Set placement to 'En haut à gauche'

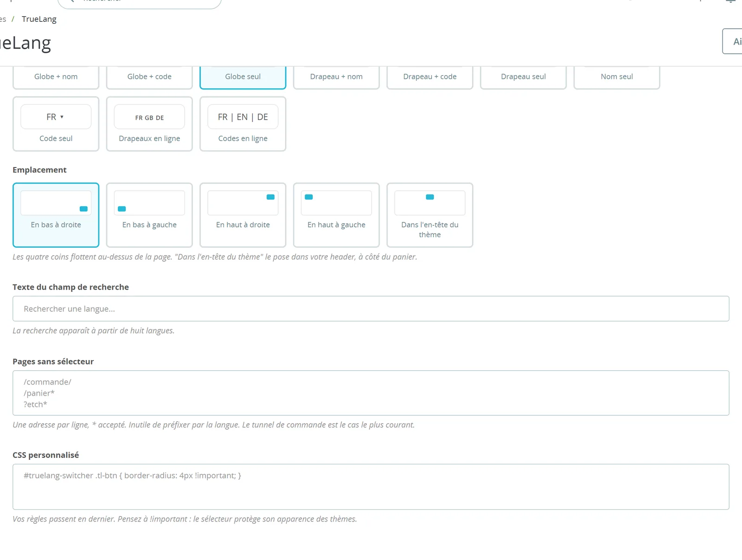point(336,215)
